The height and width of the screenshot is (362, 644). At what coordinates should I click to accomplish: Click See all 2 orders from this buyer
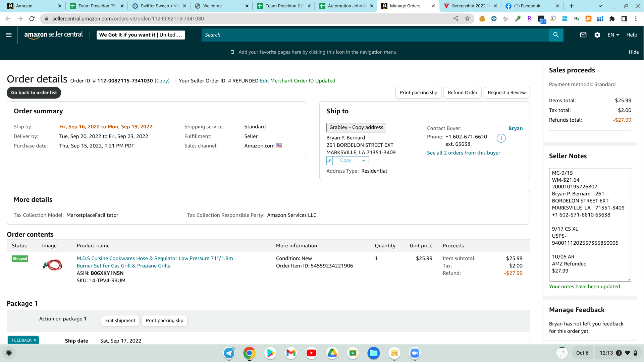click(x=464, y=153)
